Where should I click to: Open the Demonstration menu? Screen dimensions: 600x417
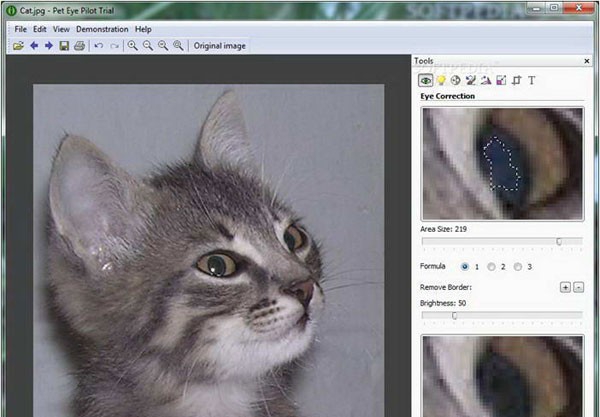click(x=102, y=29)
